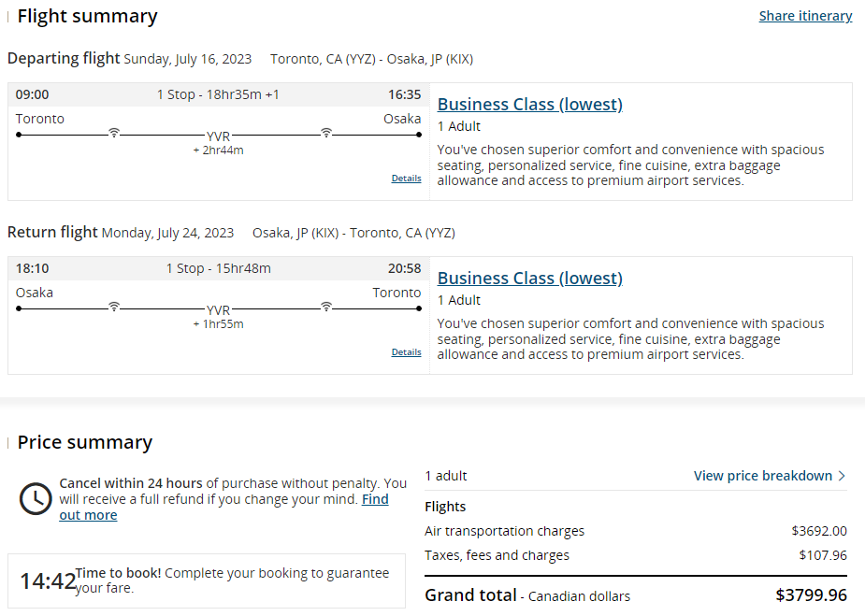Click the clock icon beside cancellation notice

coord(36,498)
